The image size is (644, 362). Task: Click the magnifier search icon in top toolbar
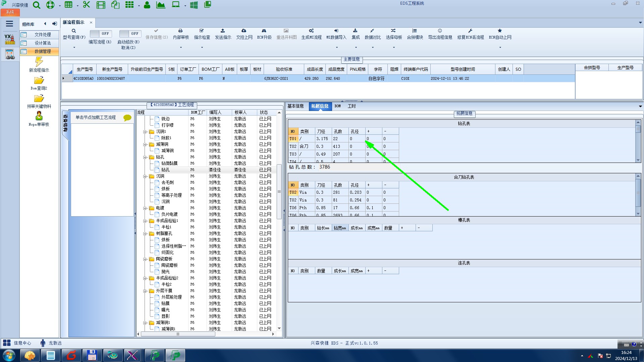click(x=37, y=5)
